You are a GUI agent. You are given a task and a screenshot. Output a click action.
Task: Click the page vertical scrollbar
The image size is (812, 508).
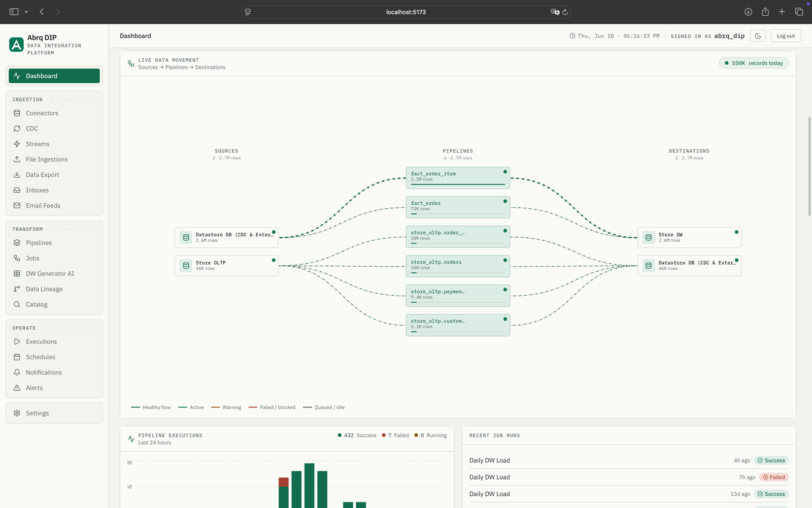809,167
